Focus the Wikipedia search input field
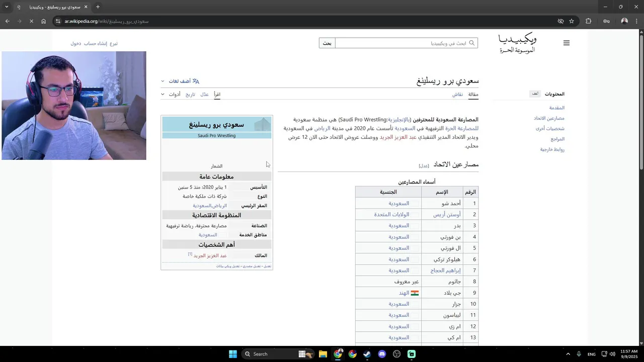The image size is (644, 362). (407, 43)
